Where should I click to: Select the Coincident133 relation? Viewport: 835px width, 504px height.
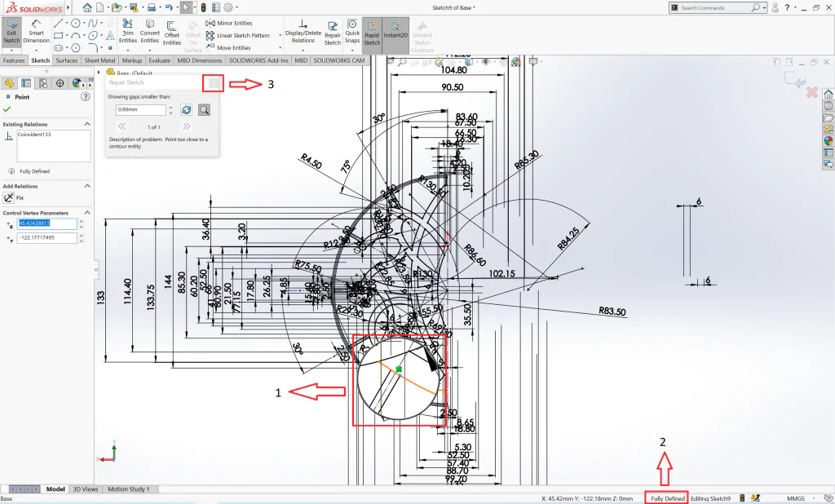pyautogui.click(x=34, y=135)
